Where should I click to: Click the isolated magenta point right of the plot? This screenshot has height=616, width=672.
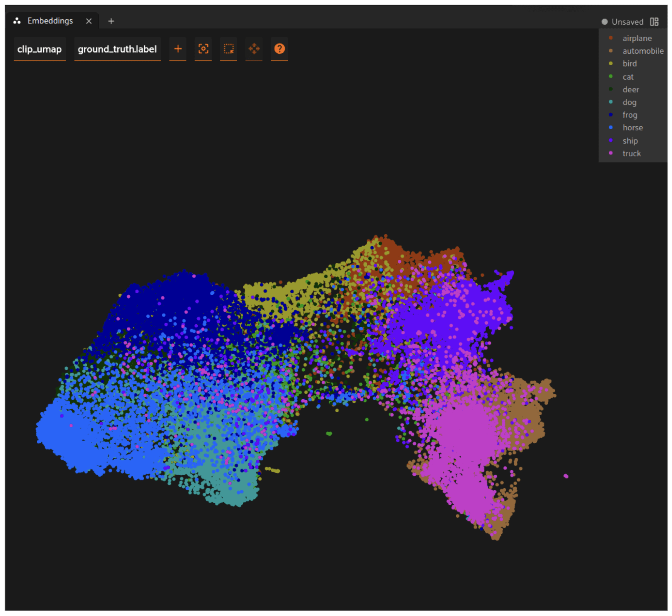[x=566, y=476]
